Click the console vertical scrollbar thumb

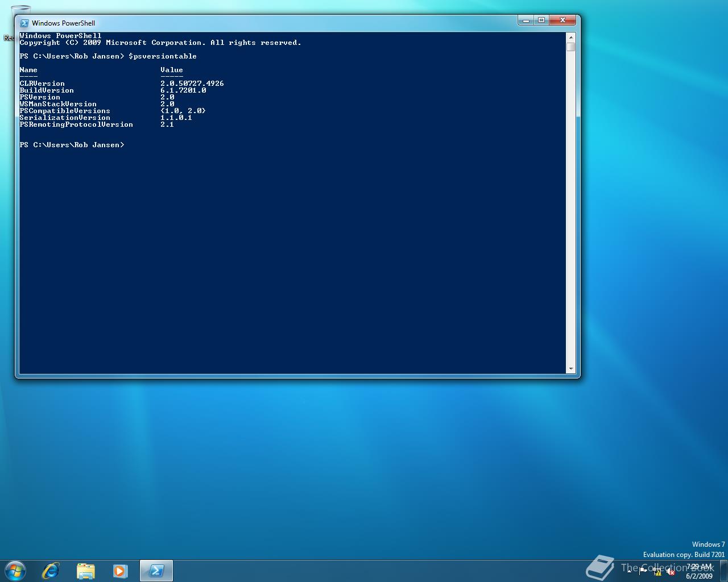(x=571, y=47)
